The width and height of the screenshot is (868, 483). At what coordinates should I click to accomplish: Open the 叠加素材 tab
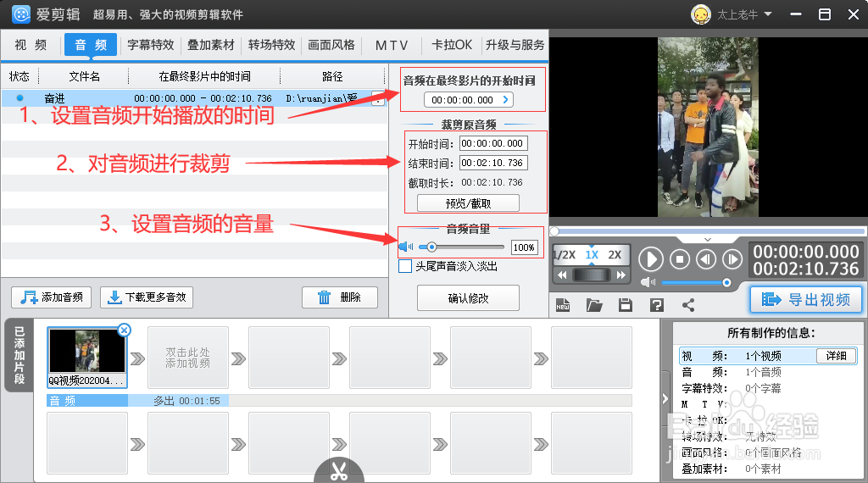(211, 45)
